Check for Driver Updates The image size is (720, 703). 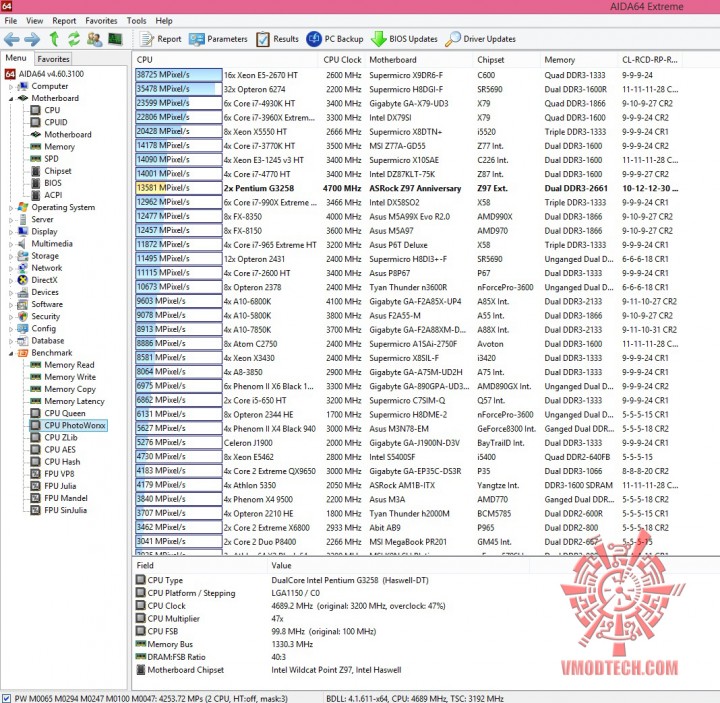click(x=480, y=39)
